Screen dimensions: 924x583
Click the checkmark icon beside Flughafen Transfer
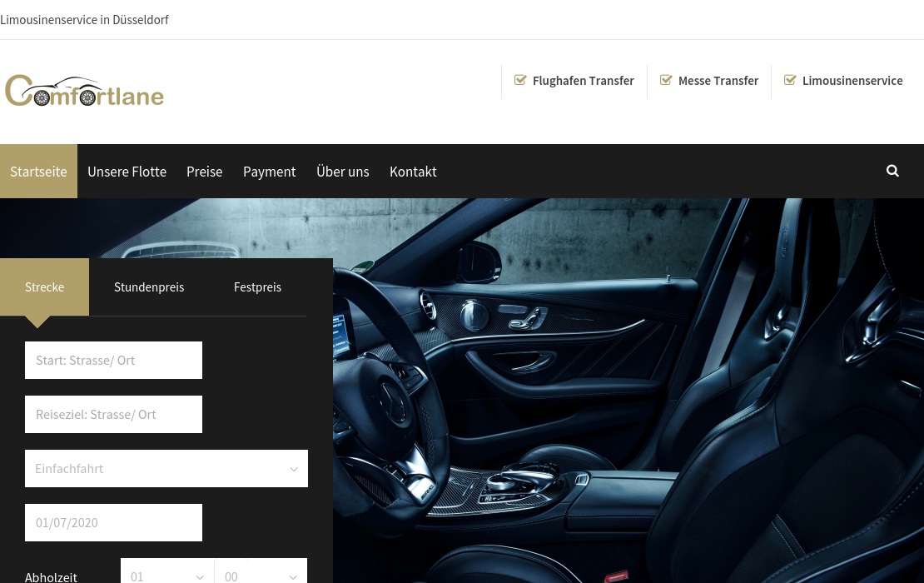point(520,80)
